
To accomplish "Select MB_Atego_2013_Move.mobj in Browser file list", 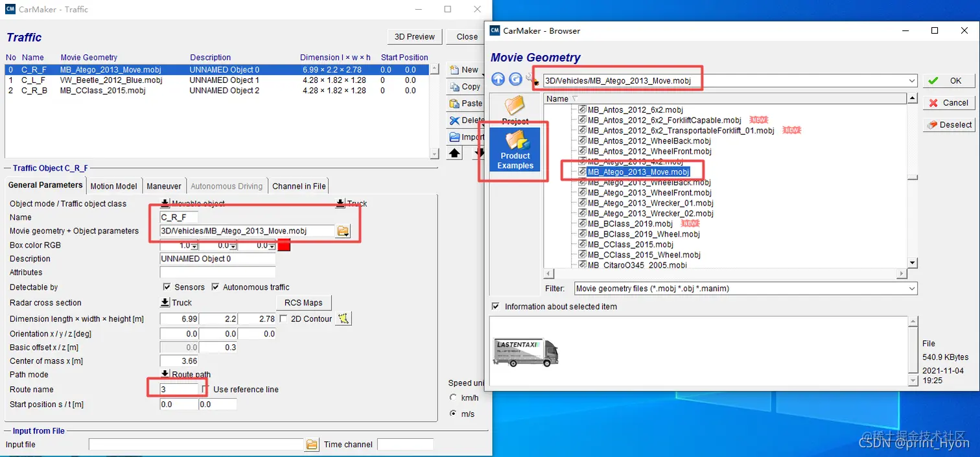I will pyautogui.click(x=638, y=172).
